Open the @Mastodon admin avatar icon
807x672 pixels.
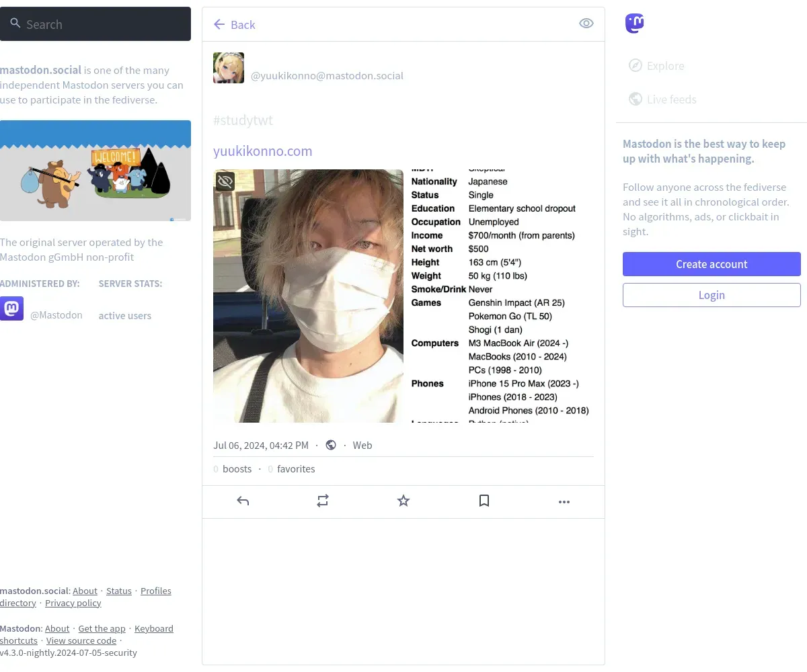(11, 308)
